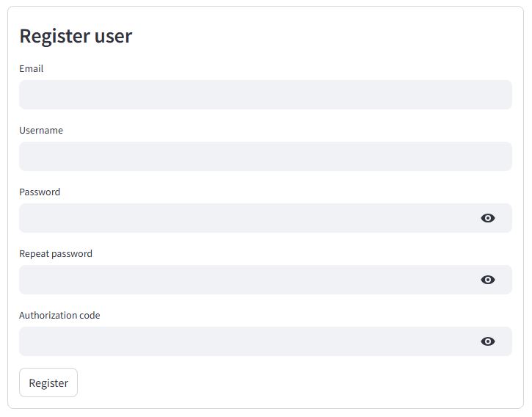The width and height of the screenshot is (532, 417).
Task: Click the word 'Authorization' in the last label
Action: [49, 316]
